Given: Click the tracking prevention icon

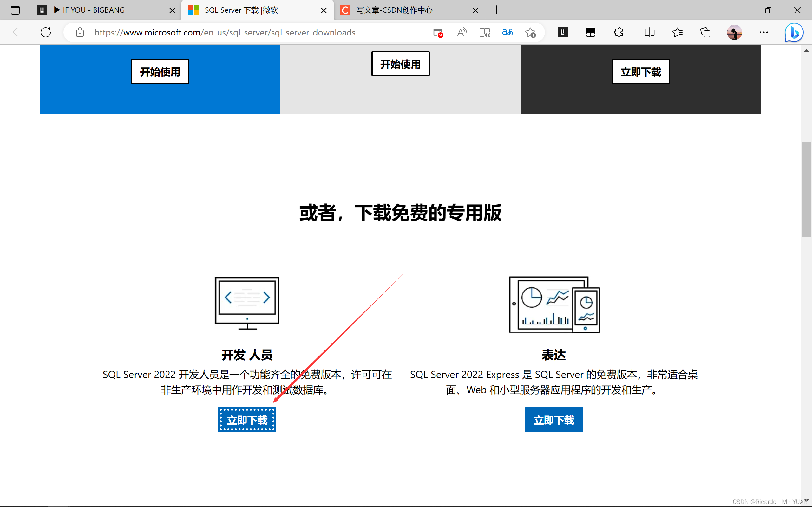Looking at the screenshot, I should point(437,32).
